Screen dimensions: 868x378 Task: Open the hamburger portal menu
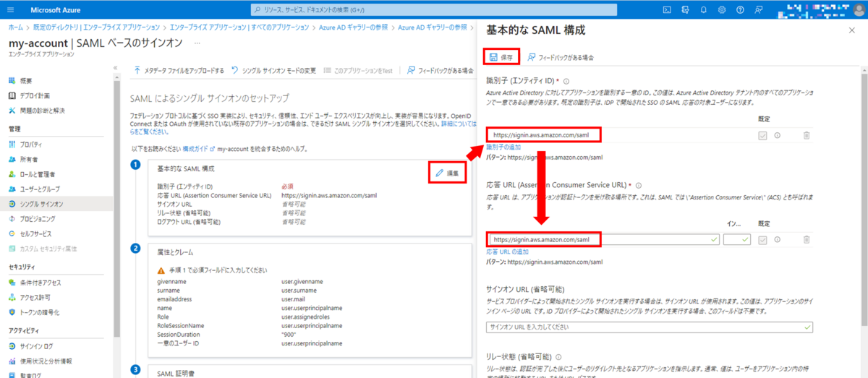click(10, 9)
